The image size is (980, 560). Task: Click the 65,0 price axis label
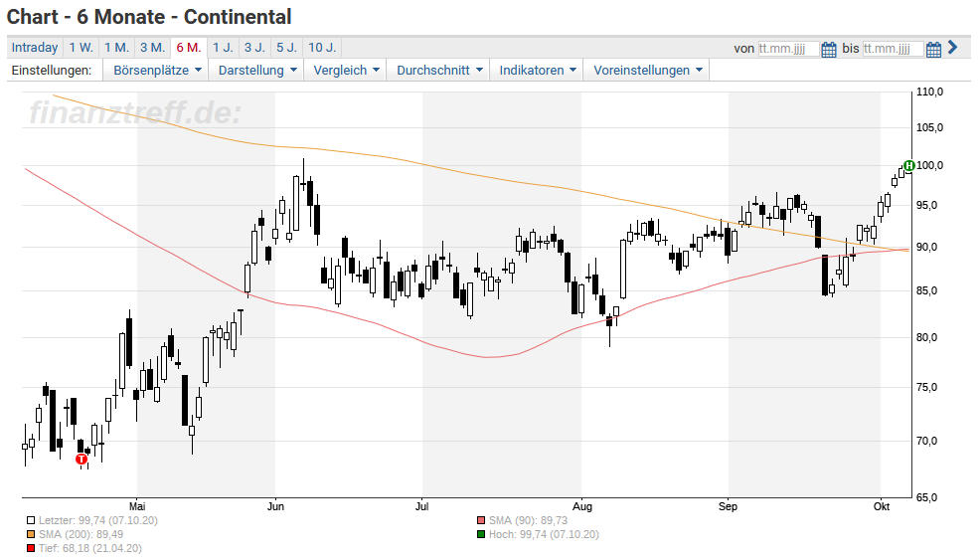pyautogui.click(x=927, y=497)
